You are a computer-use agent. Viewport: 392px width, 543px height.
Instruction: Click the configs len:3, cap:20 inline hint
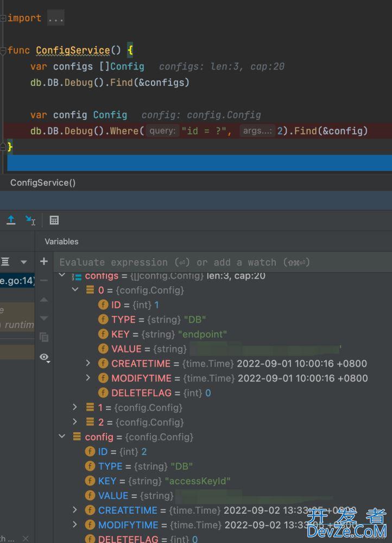(222, 66)
